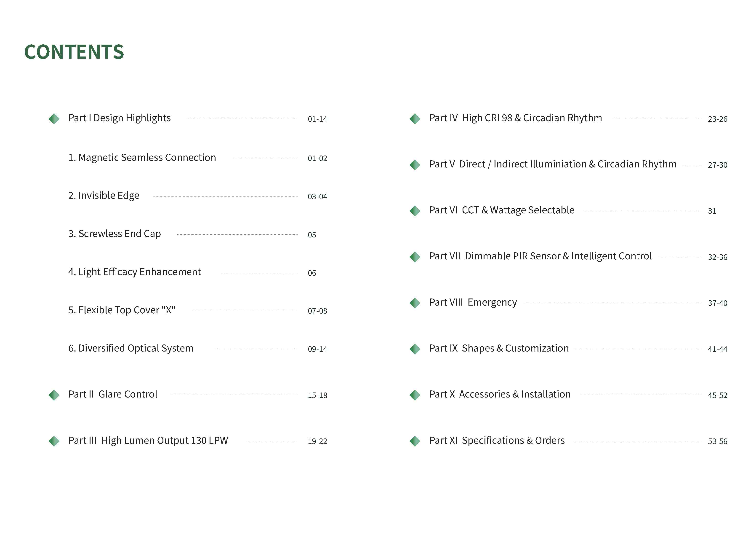Click page range 19-22

click(x=317, y=441)
